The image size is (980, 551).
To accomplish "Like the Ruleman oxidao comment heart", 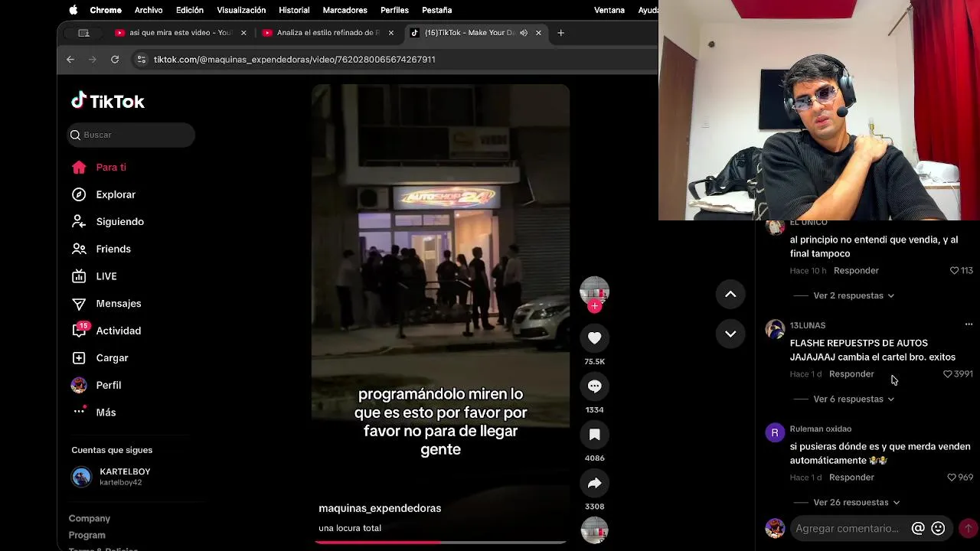I will [x=952, y=478].
